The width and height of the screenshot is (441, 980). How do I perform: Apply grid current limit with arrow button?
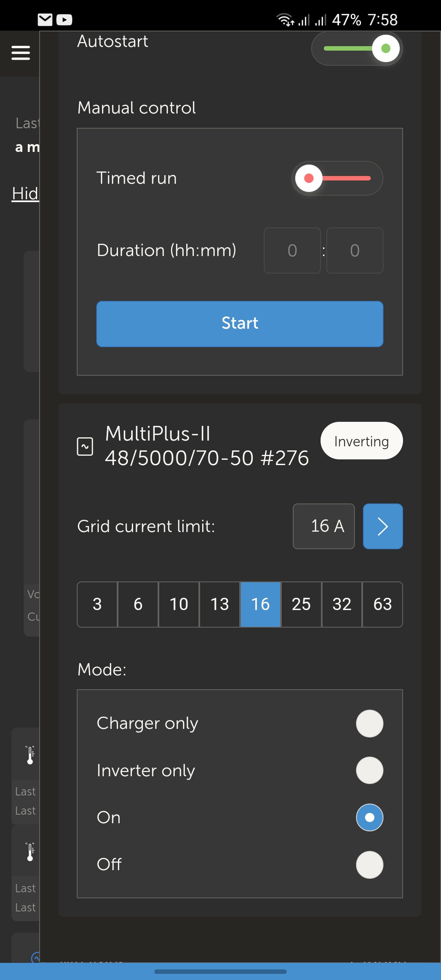(383, 526)
